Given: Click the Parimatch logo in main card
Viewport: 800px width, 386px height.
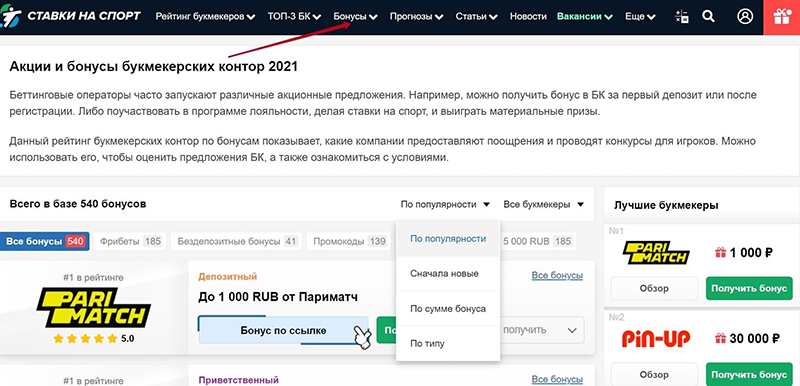Looking at the screenshot, I should coord(93,307).
